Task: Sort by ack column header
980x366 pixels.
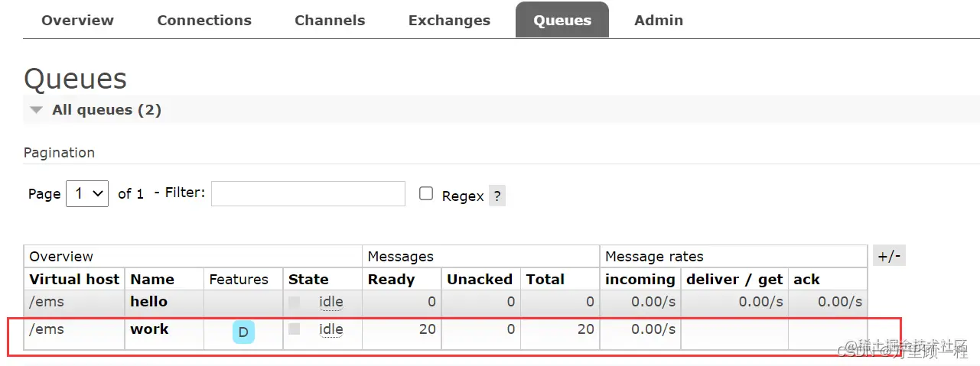Action: [x=806, y=280]
